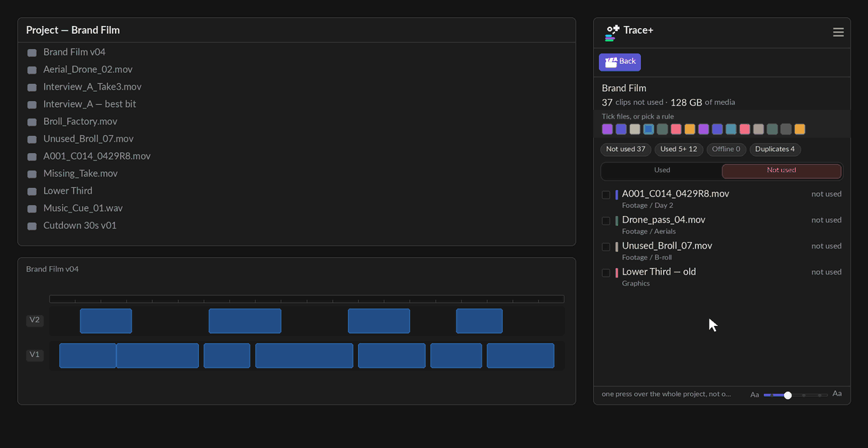The height and width of the screenshot is (448, 868).
Task: Click the timeline ruler above track V2
Action: [x=307, y=299]
